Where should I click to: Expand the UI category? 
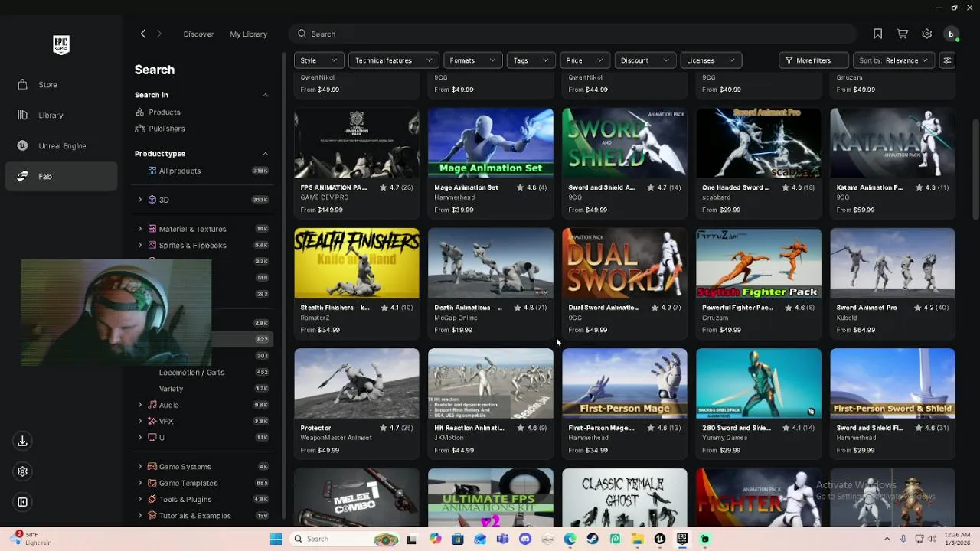click(x=140, y=438)
